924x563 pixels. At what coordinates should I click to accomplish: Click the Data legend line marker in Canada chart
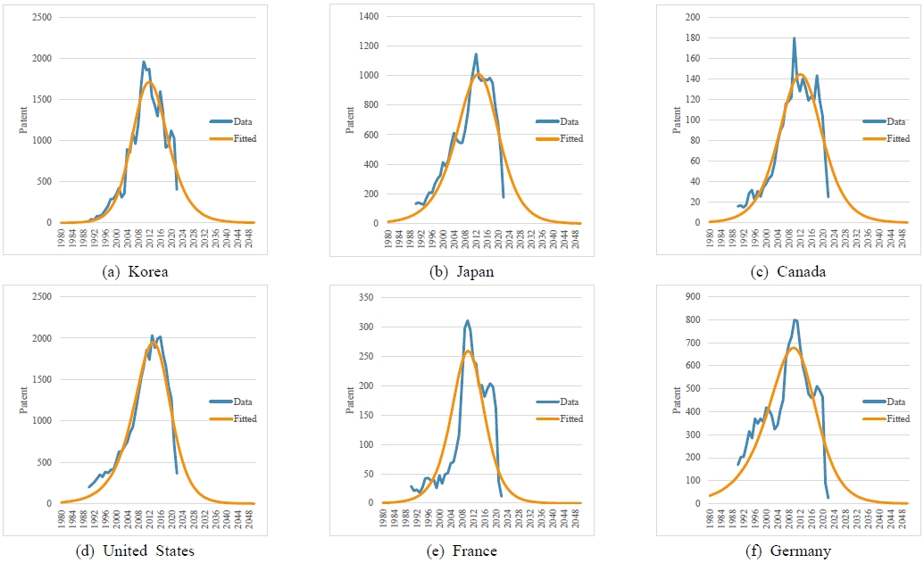(x=873, y=121)
